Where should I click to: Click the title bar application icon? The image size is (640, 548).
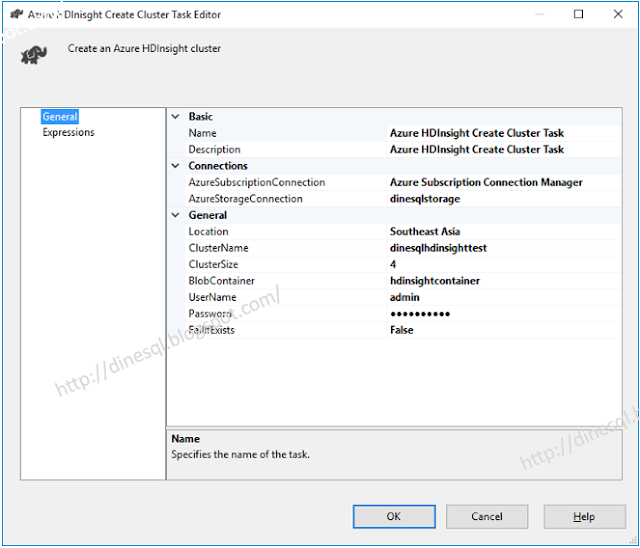pos(16,14)
